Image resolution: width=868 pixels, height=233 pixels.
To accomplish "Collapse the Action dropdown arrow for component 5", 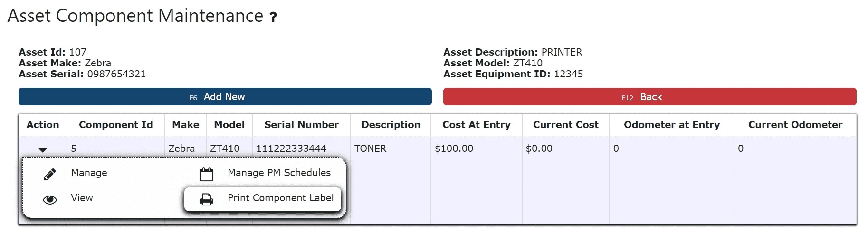I will 43,150.
